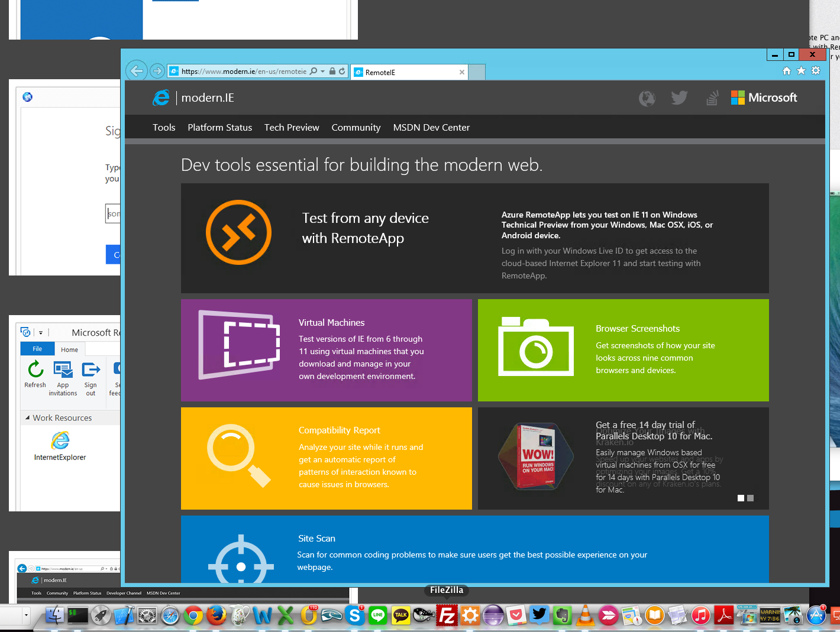Open the IE Favorites star

[801, 71]
